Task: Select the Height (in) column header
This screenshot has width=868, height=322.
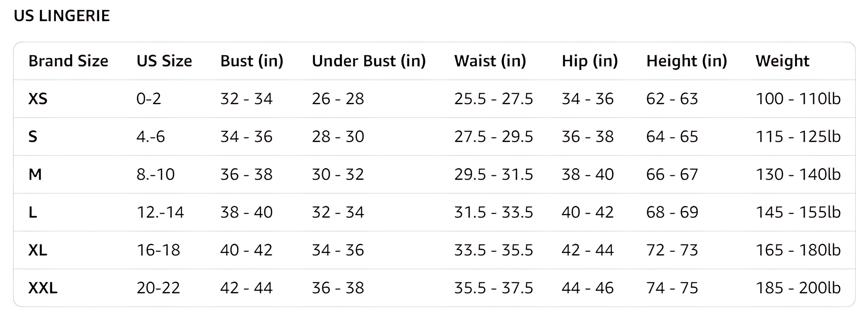Action: pos(687,61)
